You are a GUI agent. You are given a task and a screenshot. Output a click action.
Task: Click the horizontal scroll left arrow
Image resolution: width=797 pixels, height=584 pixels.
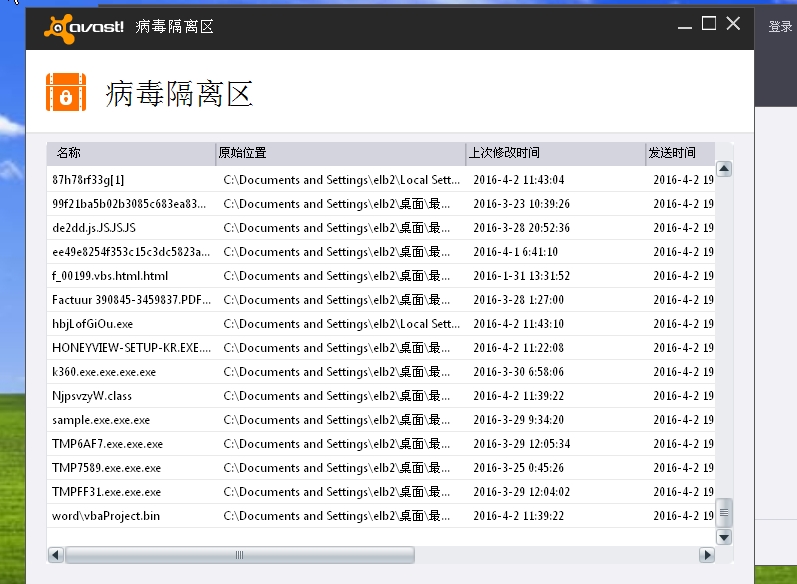(x=55, y=554)
